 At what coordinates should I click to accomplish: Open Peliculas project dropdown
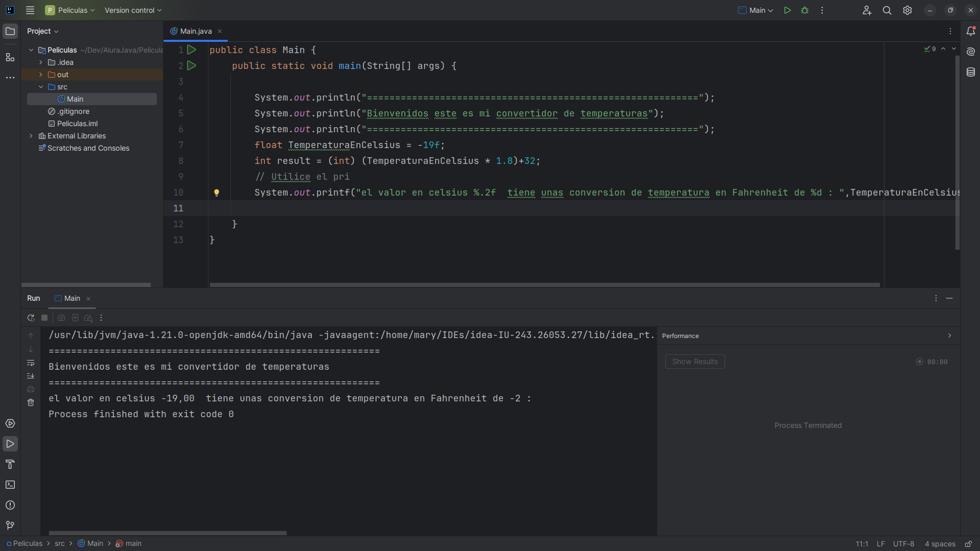coord(70,10)
